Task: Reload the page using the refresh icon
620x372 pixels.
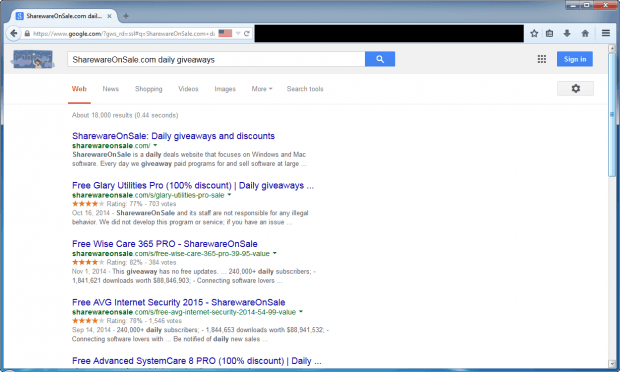Action: [x=247, y=34]
